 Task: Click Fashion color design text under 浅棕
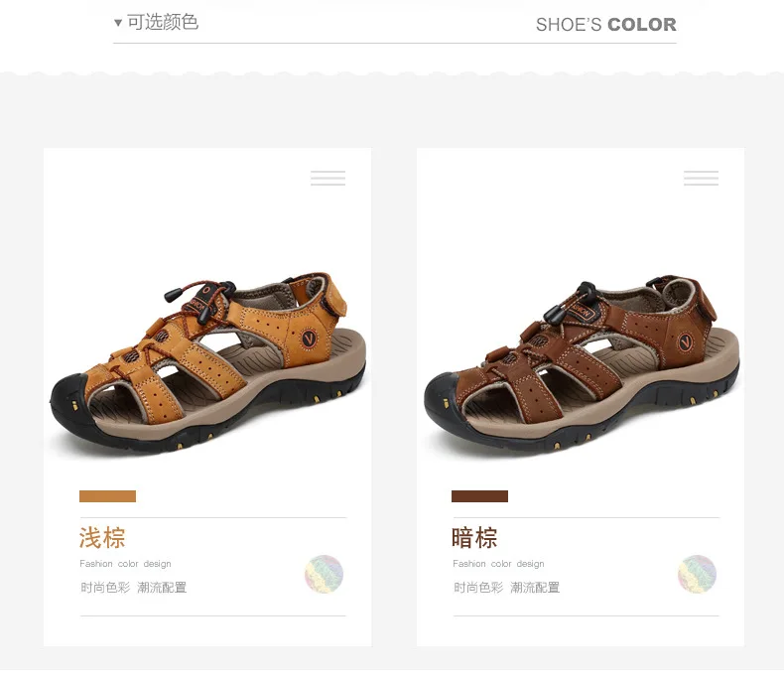pyautogui.click(x=125, y=564)
